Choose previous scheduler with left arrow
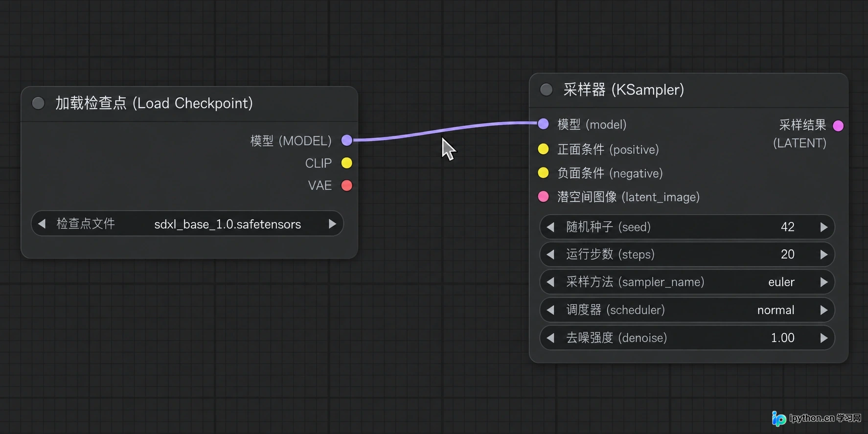 pyautogui.click(x=550, y=310)
